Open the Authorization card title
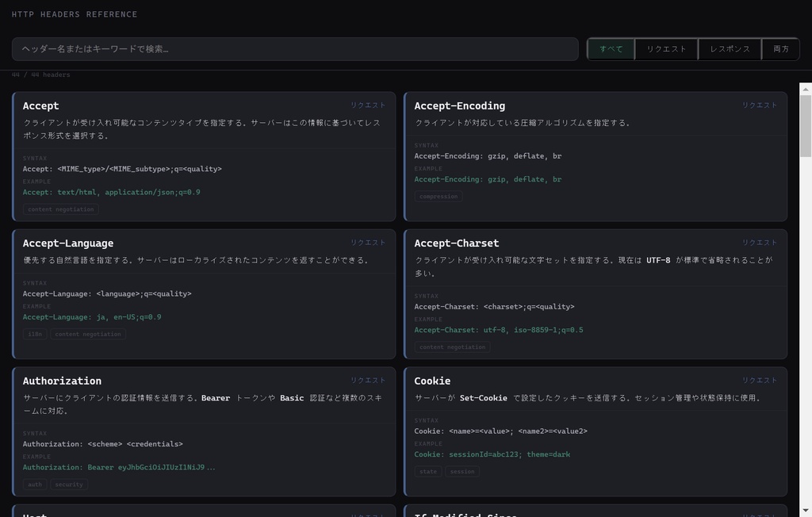This screenshot has width=812, height=517. pyautogui.click(x=62, y=381)
